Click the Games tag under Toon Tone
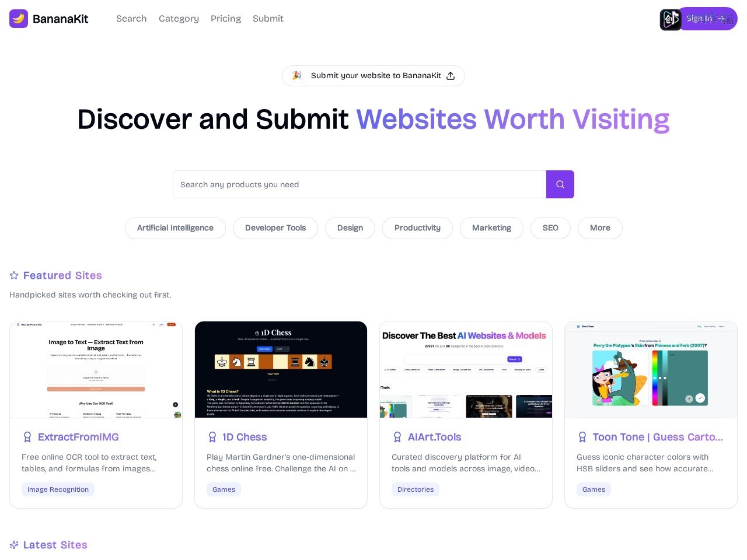 click(594, 489)
